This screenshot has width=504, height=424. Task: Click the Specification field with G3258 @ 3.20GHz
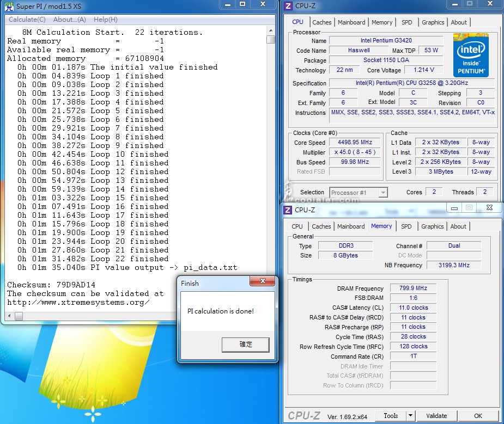point(412,83)
